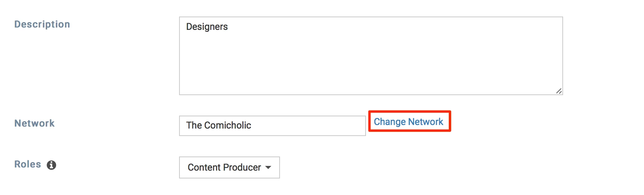Select the Content Producer button text
Screen dimensions: 644x195
pyautogui.click(x=224, y=167)
